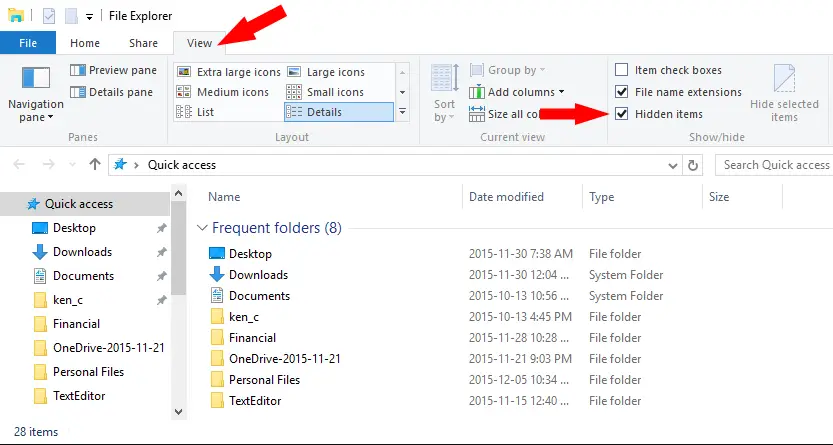Viewport: 833px width, 445px height.
Task: Select Downloads row in Frequent folders list
Action: 436,275
